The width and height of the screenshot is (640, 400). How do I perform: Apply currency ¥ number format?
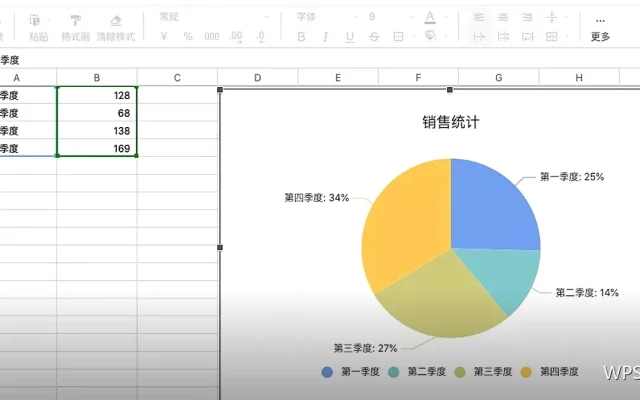point(164,37)
